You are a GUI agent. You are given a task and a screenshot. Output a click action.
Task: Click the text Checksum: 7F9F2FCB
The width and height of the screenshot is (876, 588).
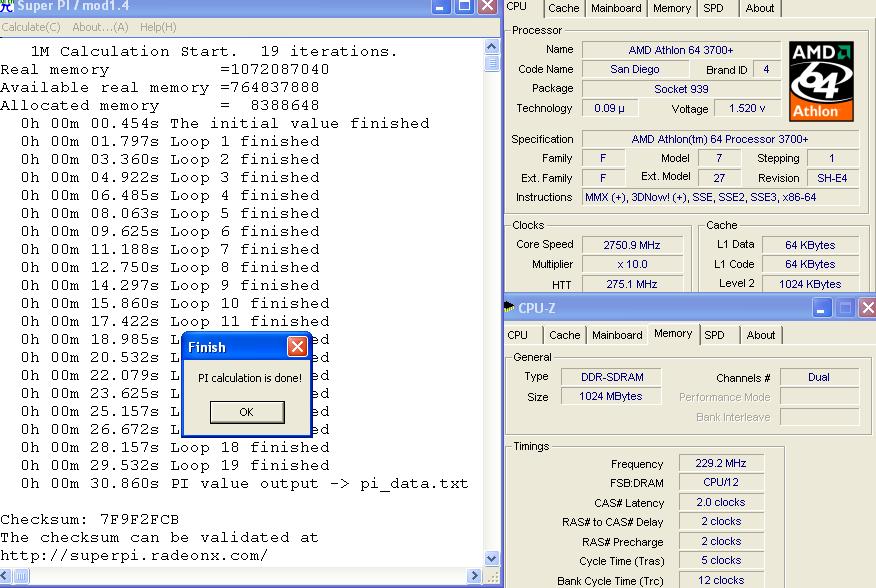pos(89,519)
